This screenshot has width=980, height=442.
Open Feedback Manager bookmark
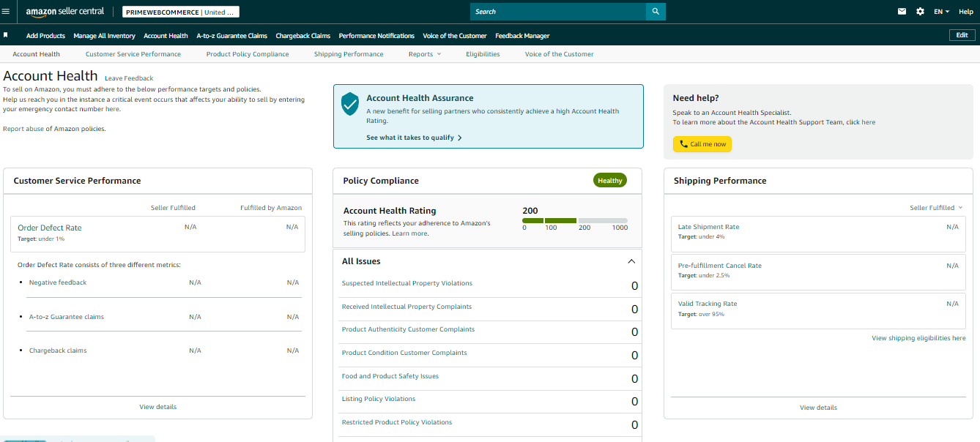[522, 36]
